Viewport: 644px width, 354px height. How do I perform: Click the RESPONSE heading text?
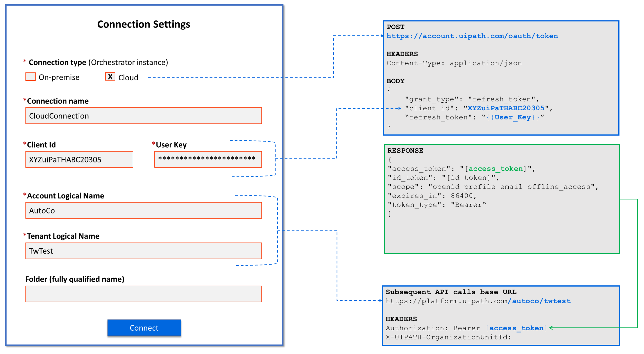pyautogui.click(x=405, y=151)
